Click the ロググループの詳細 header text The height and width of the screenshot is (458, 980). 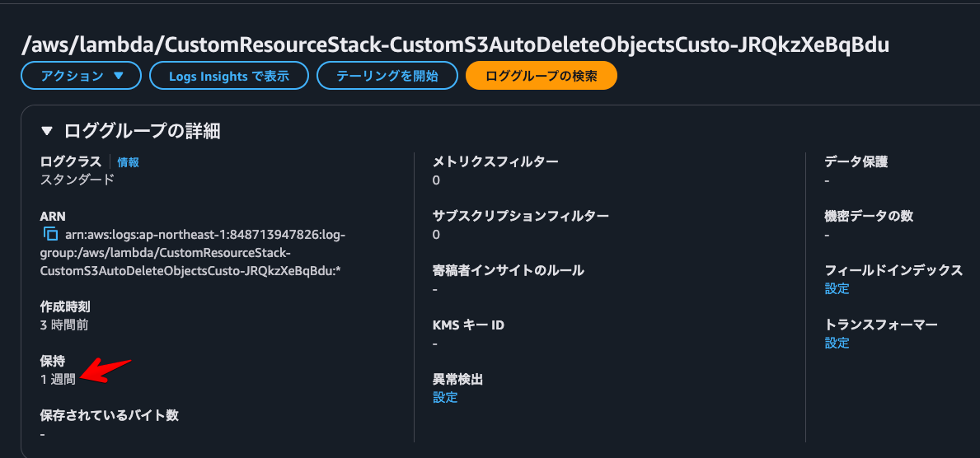(x=143, y=131)
